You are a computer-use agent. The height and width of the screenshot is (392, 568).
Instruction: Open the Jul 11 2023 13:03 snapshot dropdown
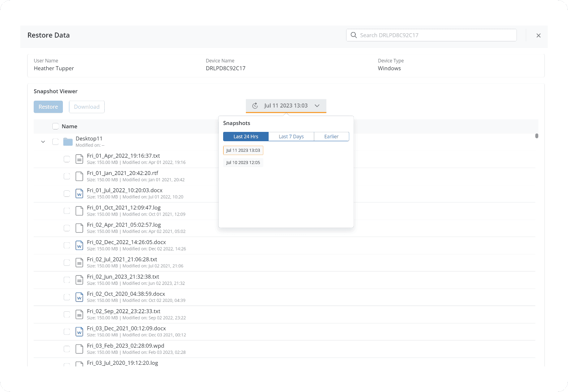tap(286, 106)
